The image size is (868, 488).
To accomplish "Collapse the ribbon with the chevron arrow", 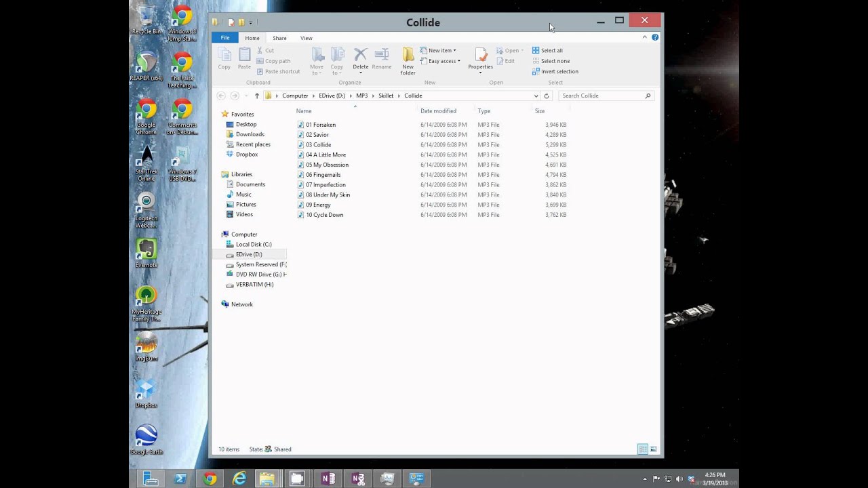I will point(644,37).
